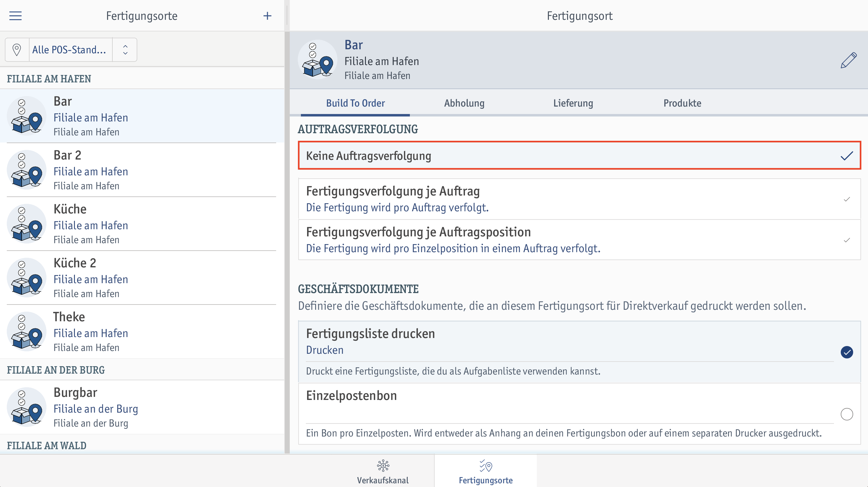This screenshot has height=487, width=868.
Task: Click the Einzelpostenbon title text
Action: [351, 395]
